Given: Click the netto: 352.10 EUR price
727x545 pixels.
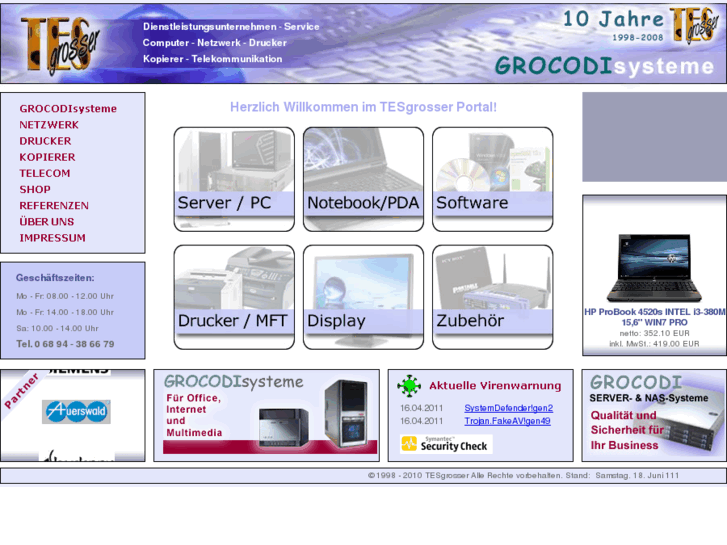Looking at the screenshot, I should pyautogui.click(x=654, y=333).
